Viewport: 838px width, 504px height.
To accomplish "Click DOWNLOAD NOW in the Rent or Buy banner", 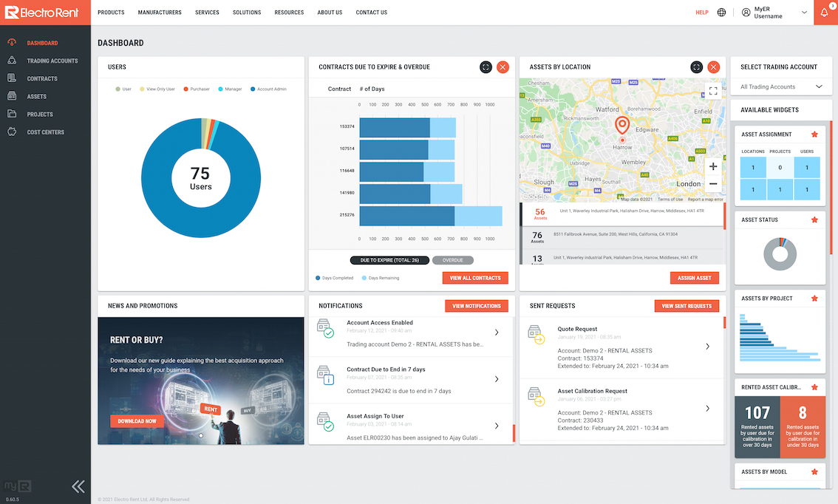I will tap(137, 420).
